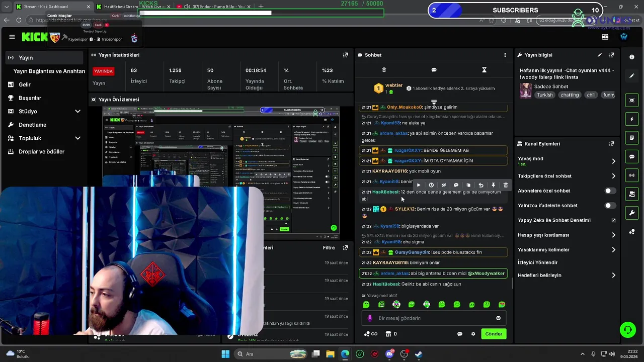The image size is (644, 362).
Task: Toggle Abonelere özel sohbet switch
Action: point(610,191)
